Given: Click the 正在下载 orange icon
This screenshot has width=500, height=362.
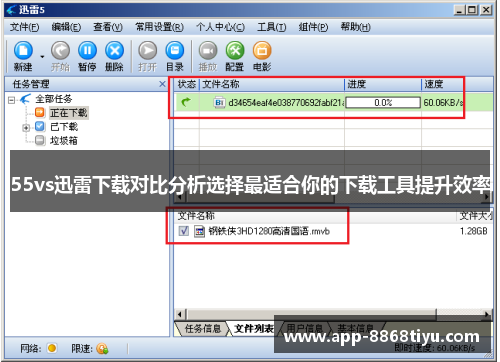Looking at the screenshot, I should click(x=40, y=113).
